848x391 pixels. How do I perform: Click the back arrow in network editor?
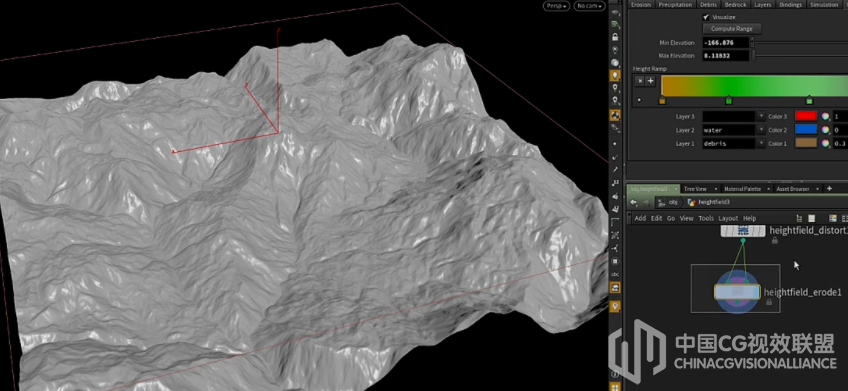(633, 202)
